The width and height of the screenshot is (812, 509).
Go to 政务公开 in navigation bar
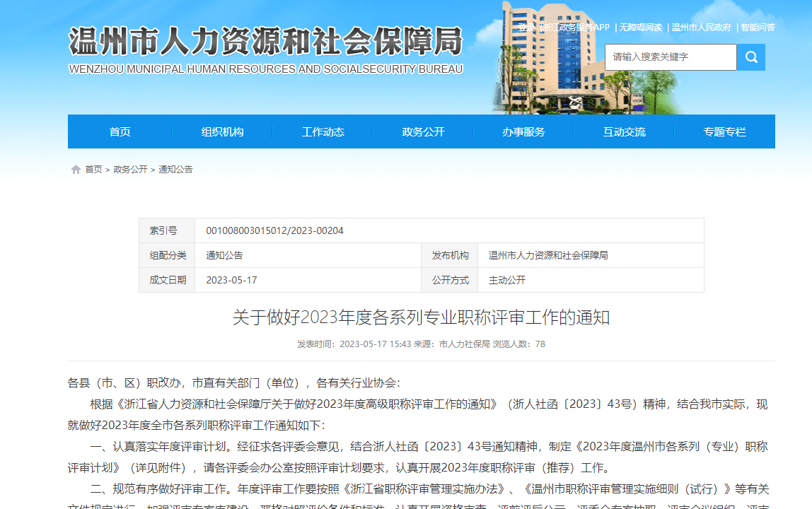(x=423, y=132)
